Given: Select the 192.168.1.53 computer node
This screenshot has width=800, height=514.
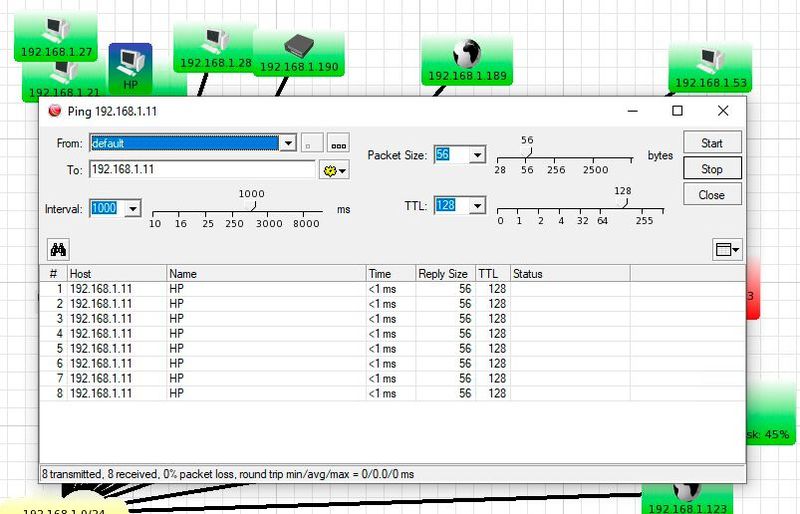Looking at the screenshot, I should [710, 67].
